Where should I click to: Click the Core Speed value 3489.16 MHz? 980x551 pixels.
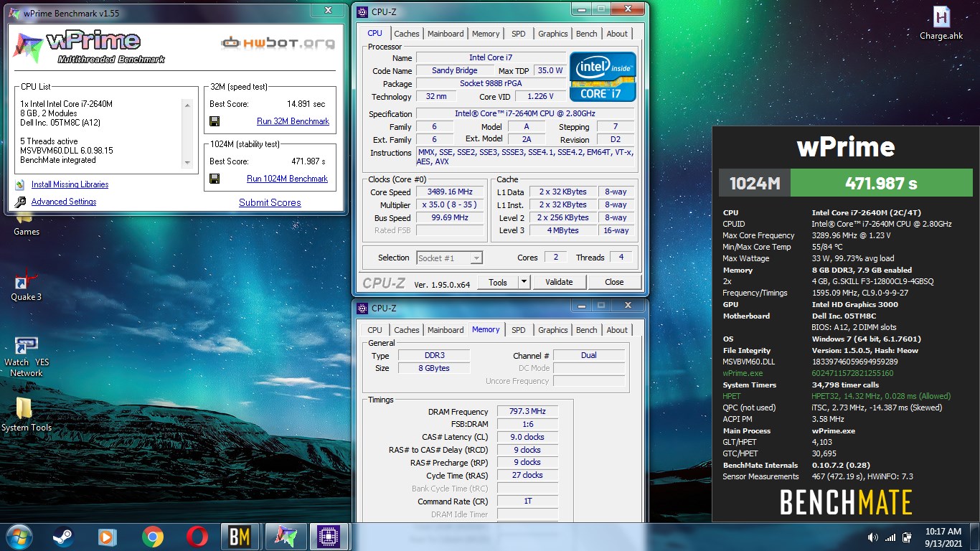tap(451, 192)
